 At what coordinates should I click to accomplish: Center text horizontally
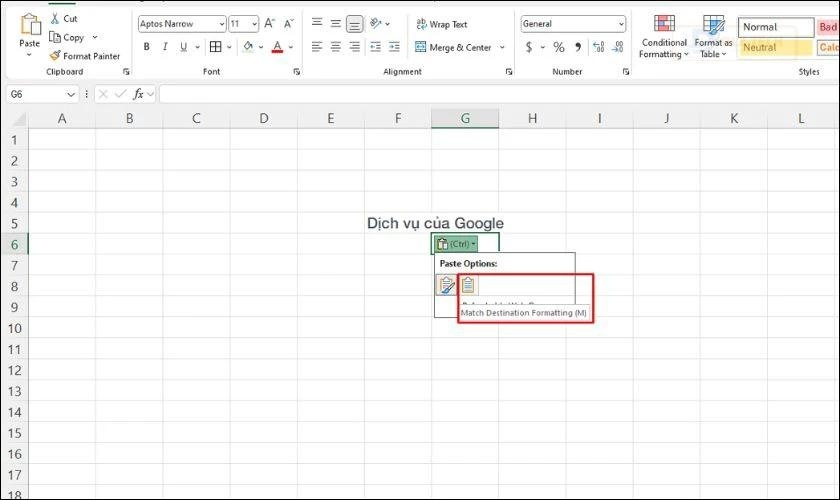click(x=335, y=47)
